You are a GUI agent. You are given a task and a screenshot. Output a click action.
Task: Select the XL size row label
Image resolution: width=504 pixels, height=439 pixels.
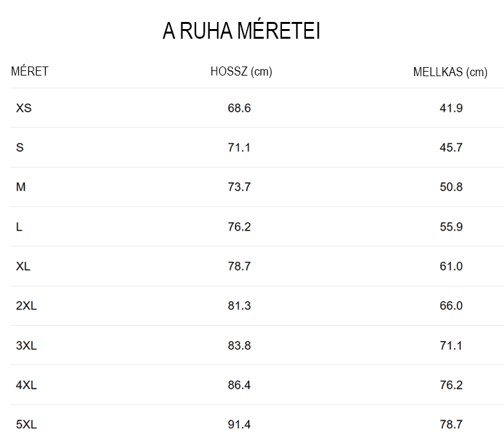tap(23, 266)
